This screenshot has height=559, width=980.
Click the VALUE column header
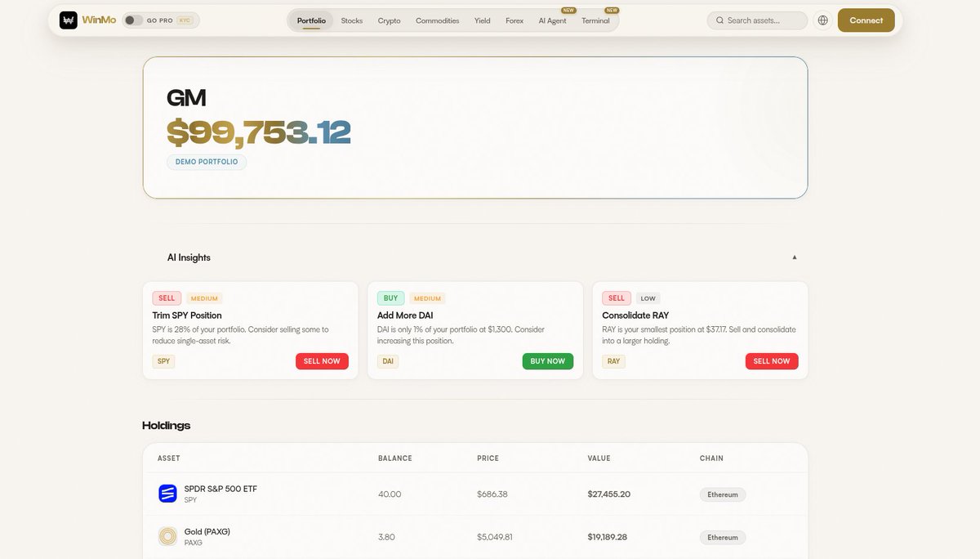click(x=599, y=458)
